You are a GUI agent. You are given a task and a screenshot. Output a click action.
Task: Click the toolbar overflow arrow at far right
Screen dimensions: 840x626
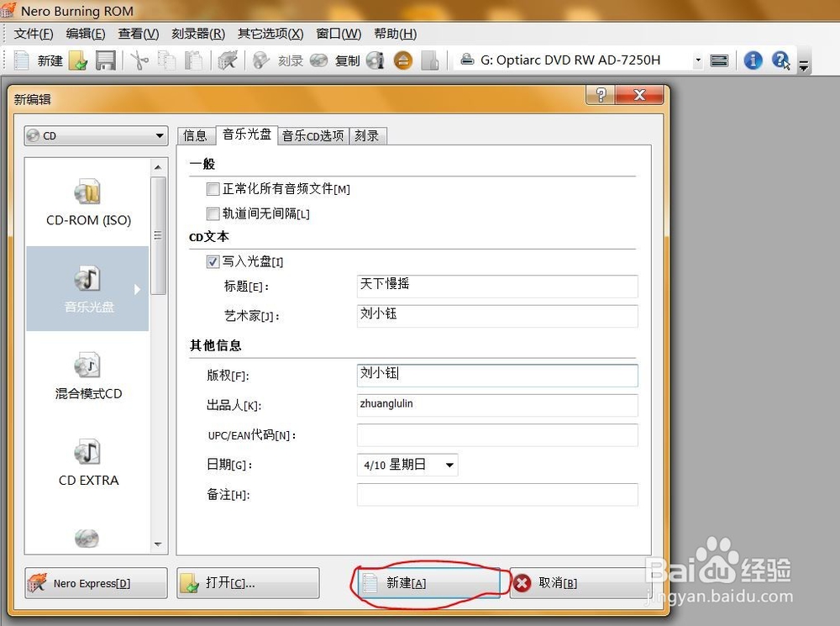[804, 66]
